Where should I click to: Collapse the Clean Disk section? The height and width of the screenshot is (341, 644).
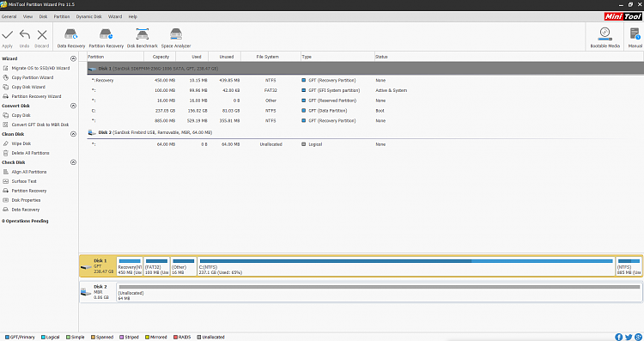pyautogui.click(x=73, y=134)
